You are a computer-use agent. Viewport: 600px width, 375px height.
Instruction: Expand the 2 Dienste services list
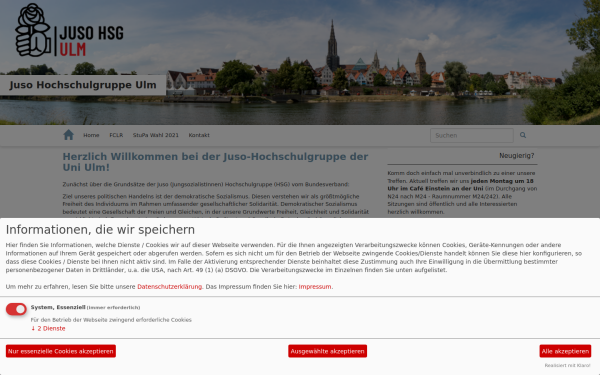point(48,328)
